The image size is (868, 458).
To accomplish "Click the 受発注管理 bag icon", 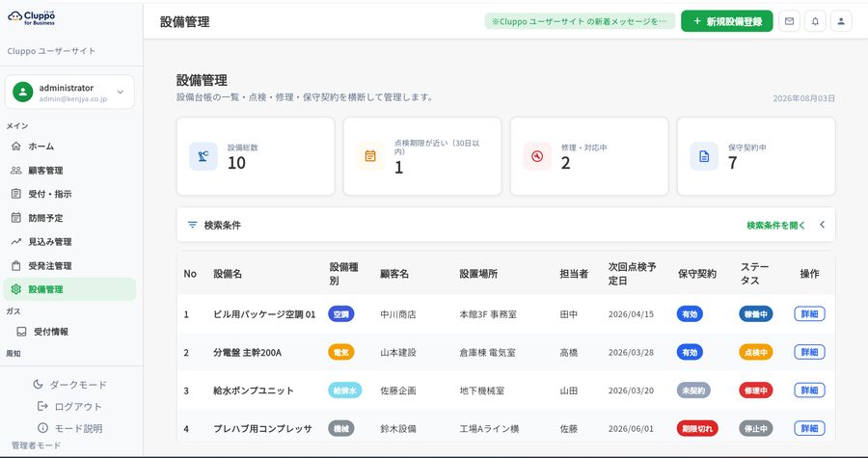I will click(16, 265).
